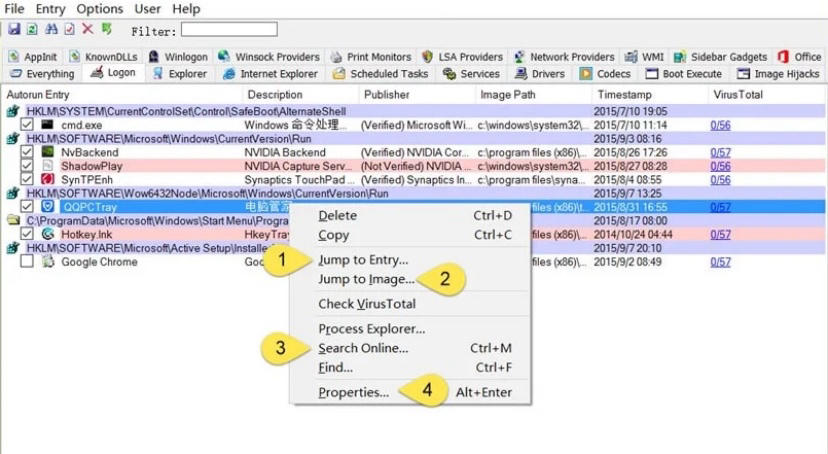Screen dimensions: 828x454
Task: Enable the Google Chrome entry checkbox
Action: point(27,262)
